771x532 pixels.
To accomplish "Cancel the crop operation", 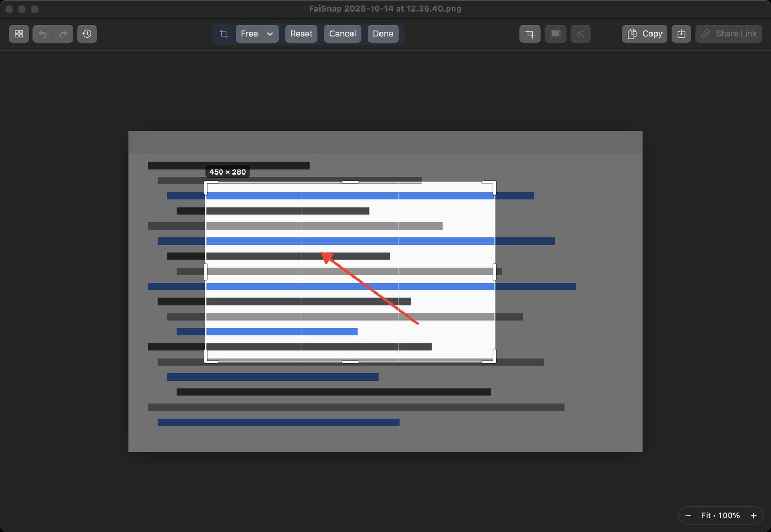I will coord(343,34).
